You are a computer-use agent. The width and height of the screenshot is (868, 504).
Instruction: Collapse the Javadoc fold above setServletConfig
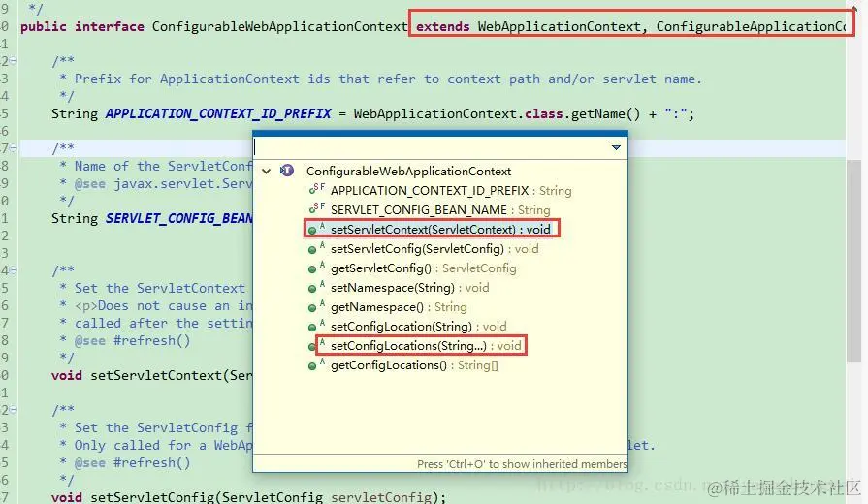tap(13, 410)
